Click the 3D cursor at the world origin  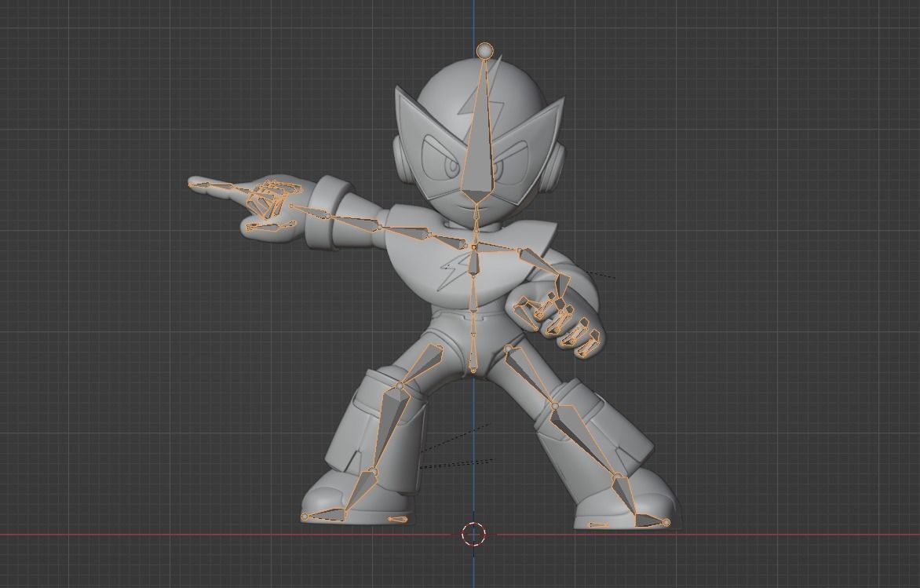pos(473,534)
